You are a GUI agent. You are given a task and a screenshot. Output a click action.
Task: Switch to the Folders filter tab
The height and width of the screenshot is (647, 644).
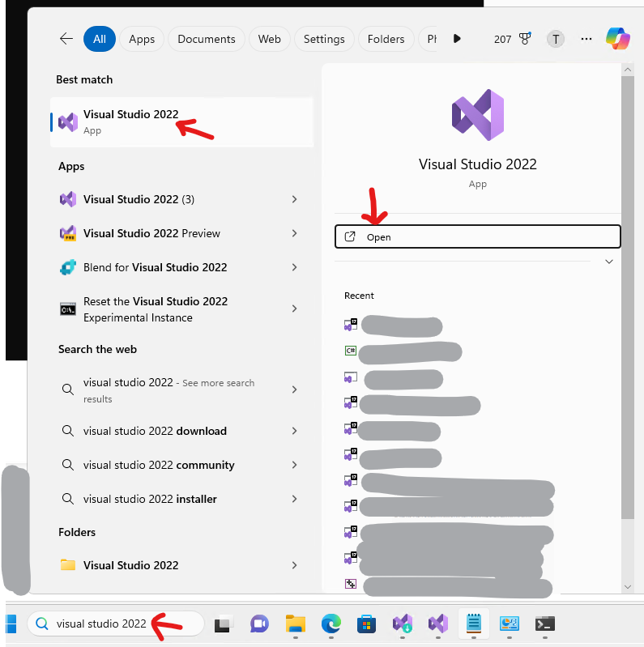(386, 39)
